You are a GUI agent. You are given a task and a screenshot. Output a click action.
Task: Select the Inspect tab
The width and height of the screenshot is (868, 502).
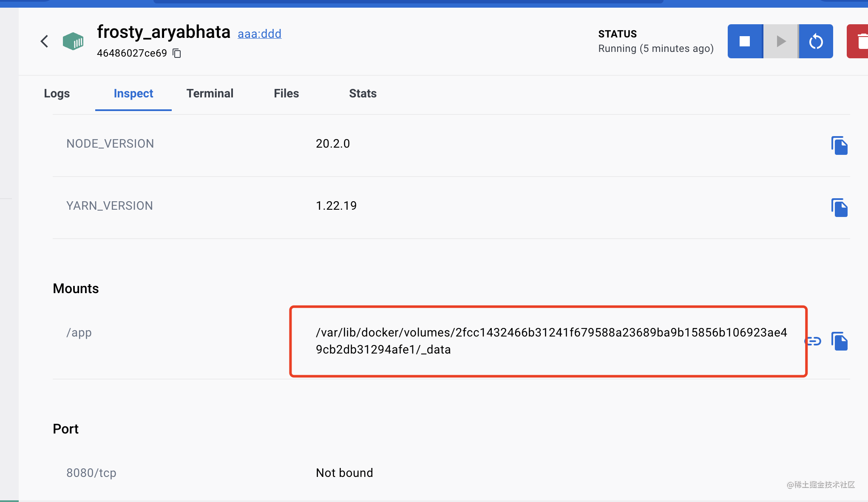(133, 94)
